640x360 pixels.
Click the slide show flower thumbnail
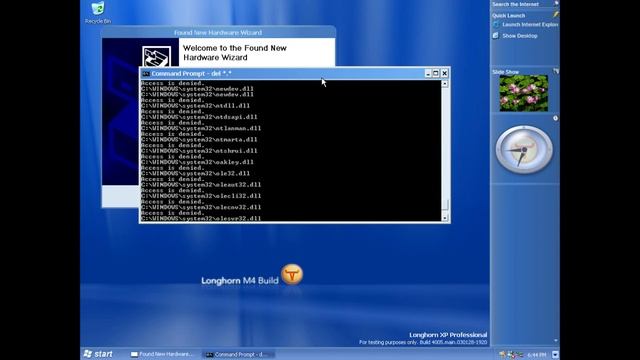click(524, 93)
